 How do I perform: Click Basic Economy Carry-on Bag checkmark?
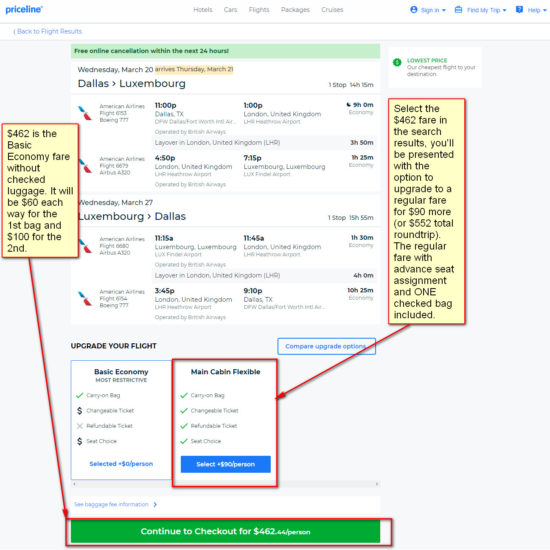point(80,395)
